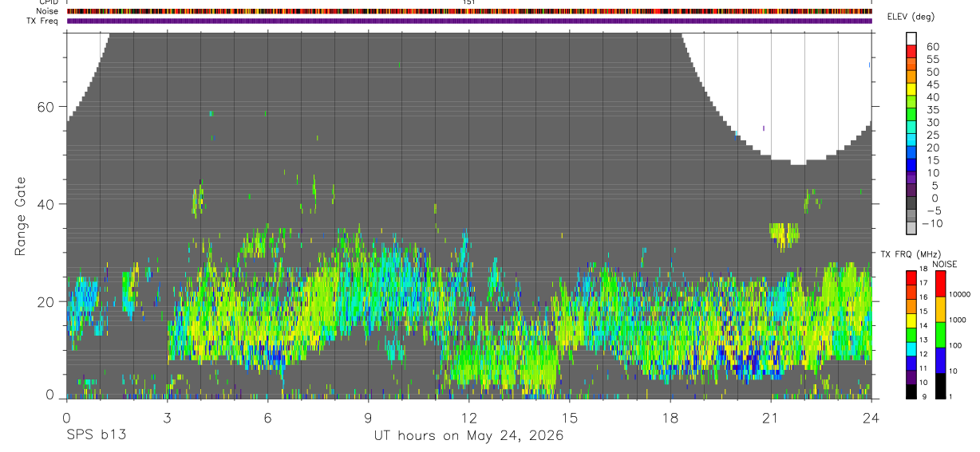
Task: Select the blue block in the NOISE colorbar
Action: pyautogui.click(x=940, y=360)
